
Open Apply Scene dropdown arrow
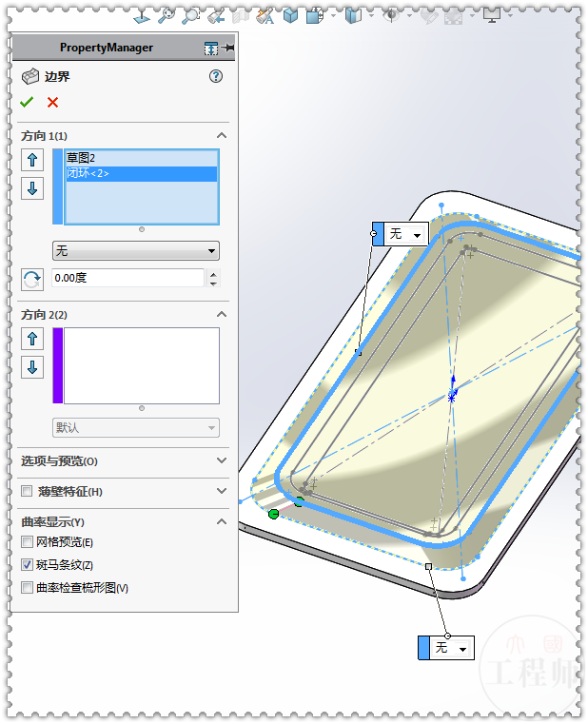[472, 16]
